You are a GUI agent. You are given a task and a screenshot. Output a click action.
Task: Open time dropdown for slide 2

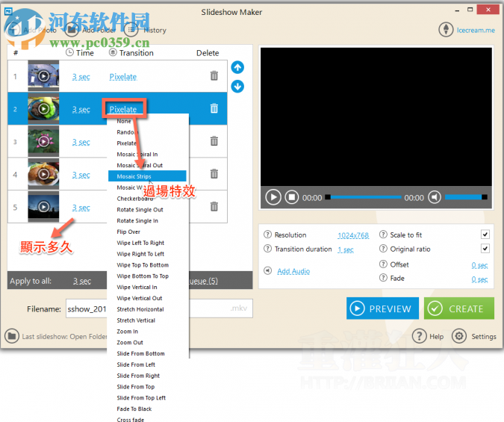tap(81, 110)
